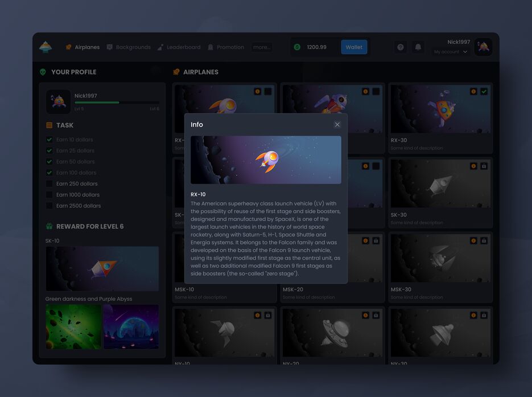Click the RX-30 airplane title
Image resolution: width=532 pixels, height=397 pixels.
point(399,140)
